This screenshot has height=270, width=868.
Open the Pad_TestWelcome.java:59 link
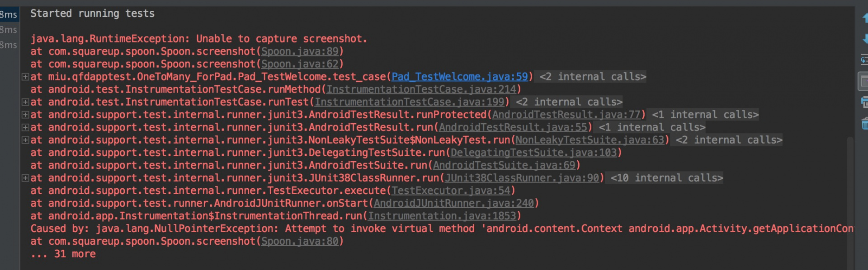(x=460, y=77)
